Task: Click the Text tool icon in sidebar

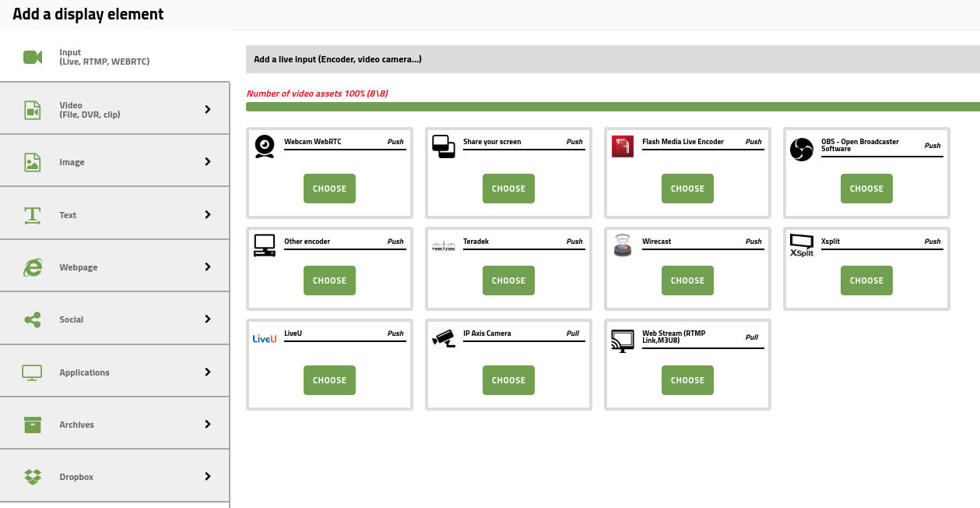Action: pos(32,215)
